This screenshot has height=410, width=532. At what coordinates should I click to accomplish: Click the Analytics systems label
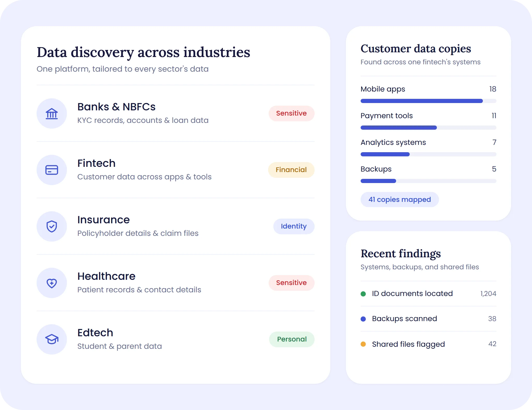click(393, 143)
